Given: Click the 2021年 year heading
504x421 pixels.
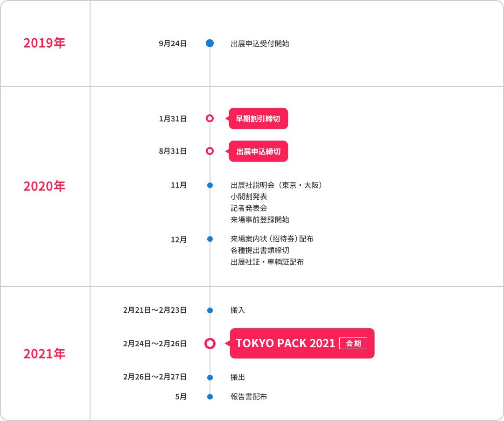Looking at the screenshot, I should [x=44, y=354].
